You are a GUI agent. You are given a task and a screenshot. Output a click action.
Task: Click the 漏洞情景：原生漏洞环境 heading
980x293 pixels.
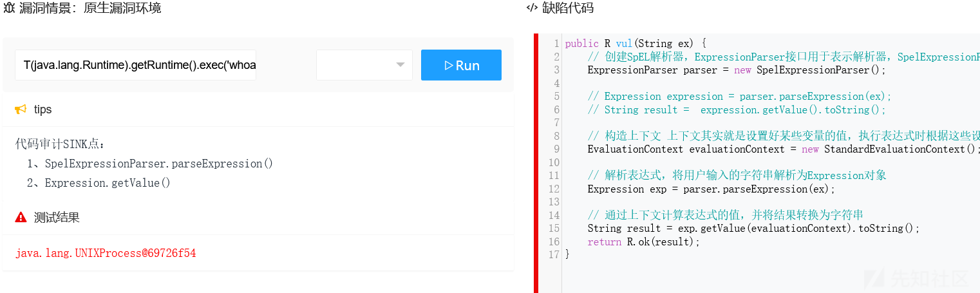click(90, 8)
